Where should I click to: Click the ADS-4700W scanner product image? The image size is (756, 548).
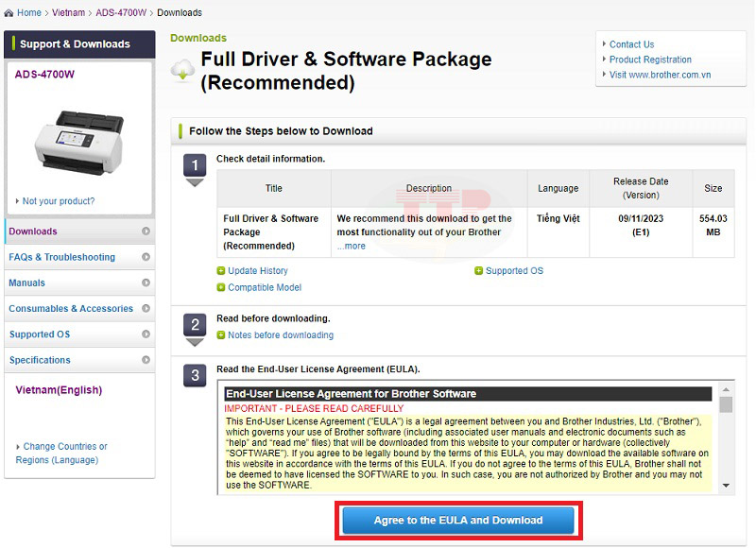[79, 140]
